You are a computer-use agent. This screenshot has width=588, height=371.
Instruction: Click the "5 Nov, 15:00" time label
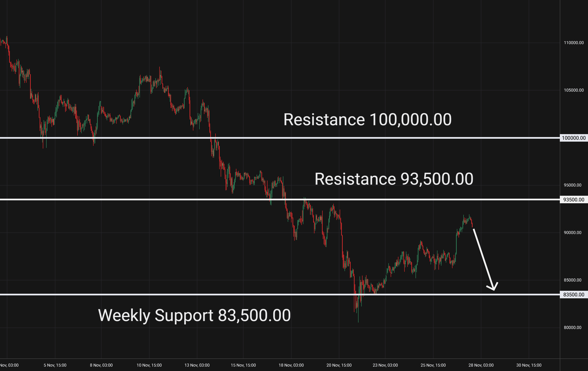pos(55,365)
